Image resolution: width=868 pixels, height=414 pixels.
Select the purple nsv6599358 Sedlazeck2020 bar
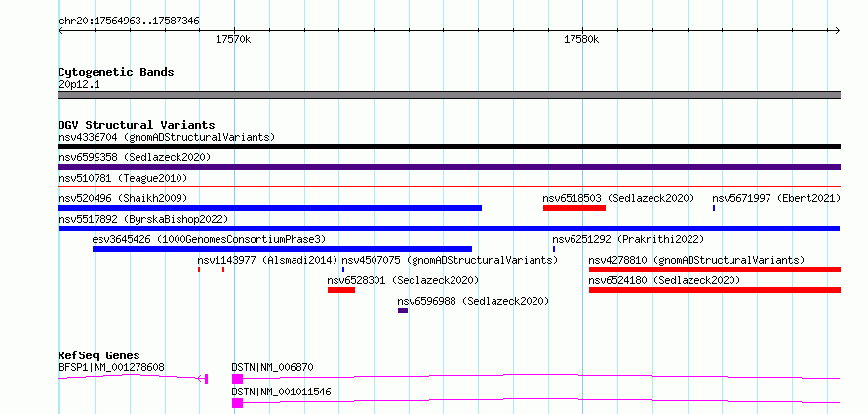point(449,167)
